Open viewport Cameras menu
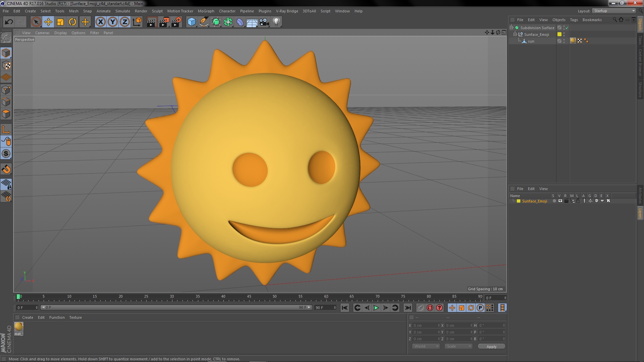 coord(42,33)
